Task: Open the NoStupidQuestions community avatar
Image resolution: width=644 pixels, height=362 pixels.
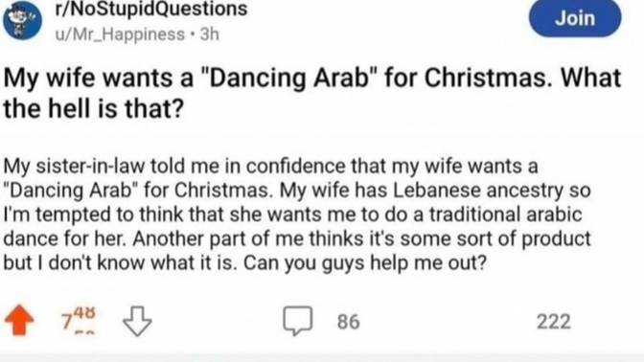Action: point(23,20)
